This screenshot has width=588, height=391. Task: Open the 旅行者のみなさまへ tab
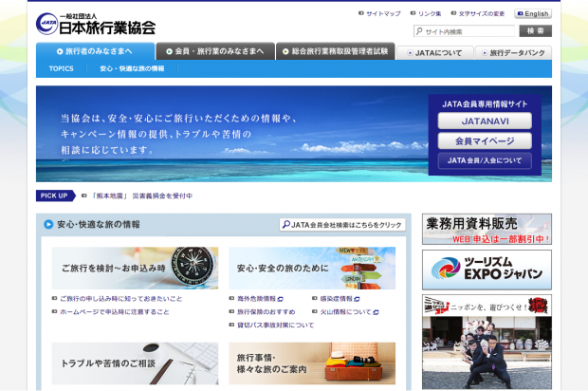coord(97,51)
